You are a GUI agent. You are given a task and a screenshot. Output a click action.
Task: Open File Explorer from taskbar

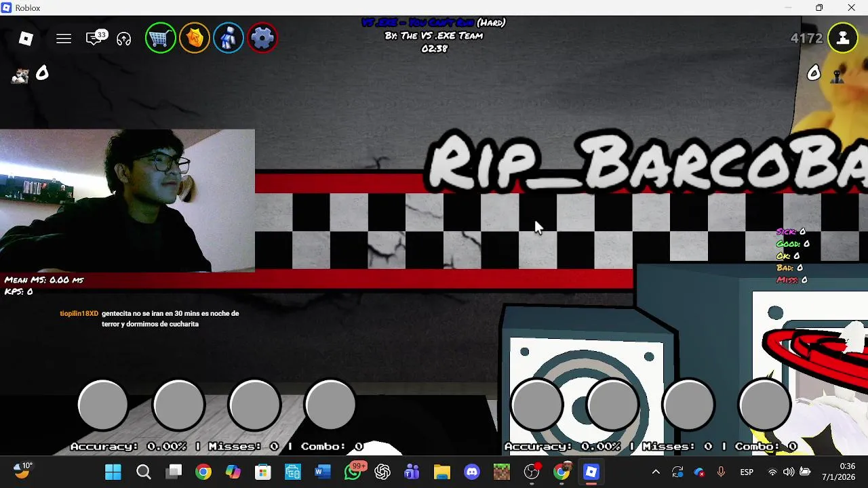[442, 472]
